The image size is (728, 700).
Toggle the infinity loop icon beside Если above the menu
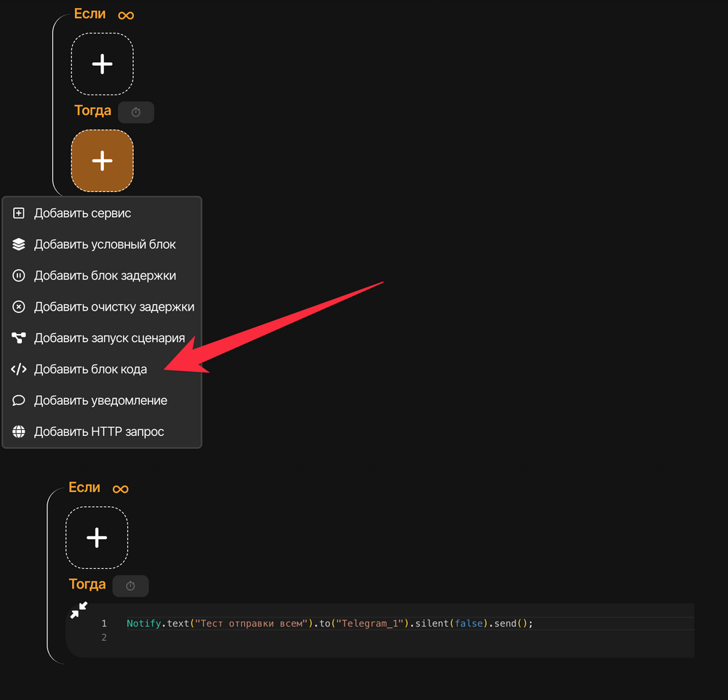click(x=126, y=15)
